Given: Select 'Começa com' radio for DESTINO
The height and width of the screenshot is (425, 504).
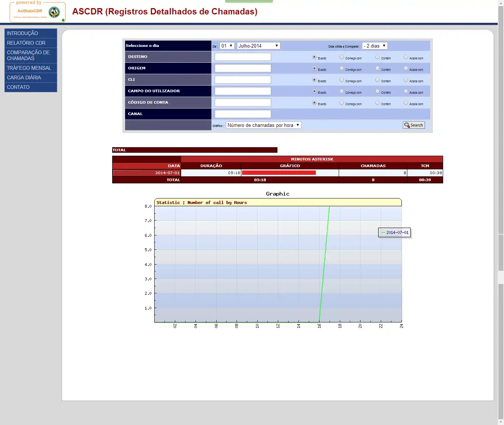Looking at the screenshot, I should [x=342, y=57].
